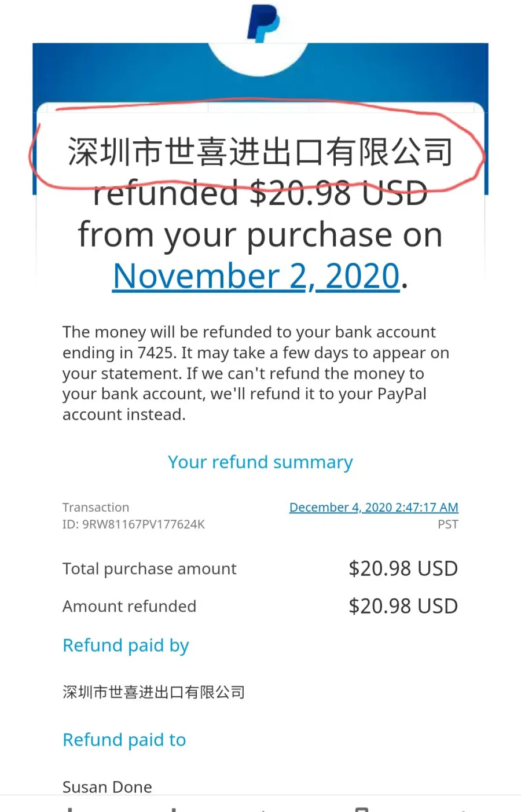
Task: Click the $20.98 USD amount refunded value
Action: (403, 606)
